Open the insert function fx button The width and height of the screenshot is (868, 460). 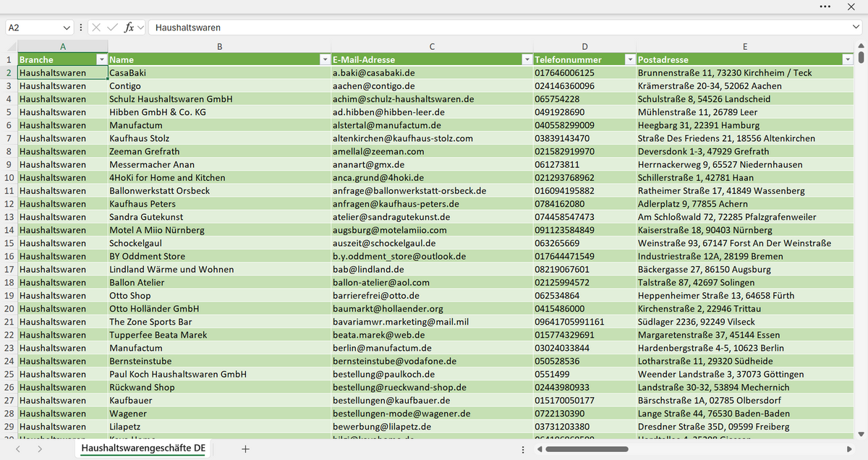pos(129,27)
